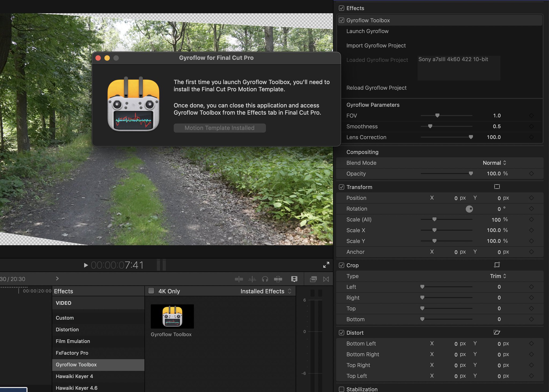Click the Gyroflow app icon in the dialog
Image resolution: width=549 pixels, height=392 pixels.
[133, 104]
